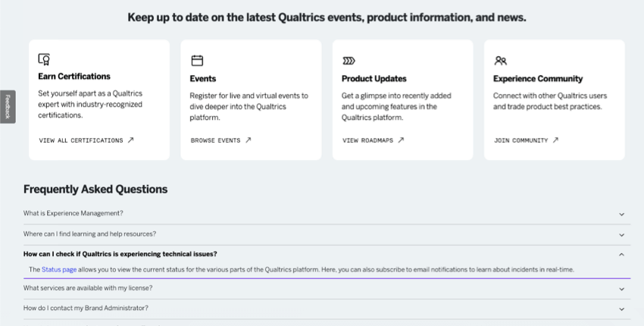
Task: Expand 'Where can I find learning' chevron
Action: tap(621, 235)
